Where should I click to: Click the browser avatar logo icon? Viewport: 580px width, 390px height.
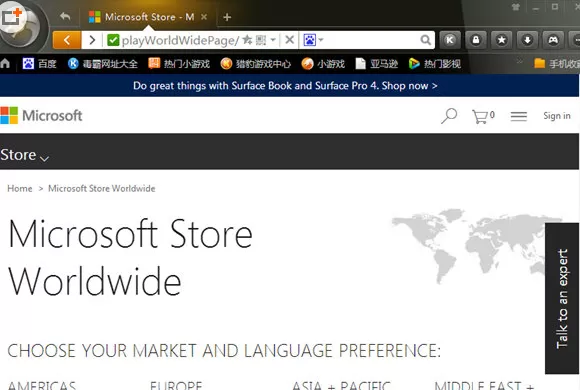[20, 26]
